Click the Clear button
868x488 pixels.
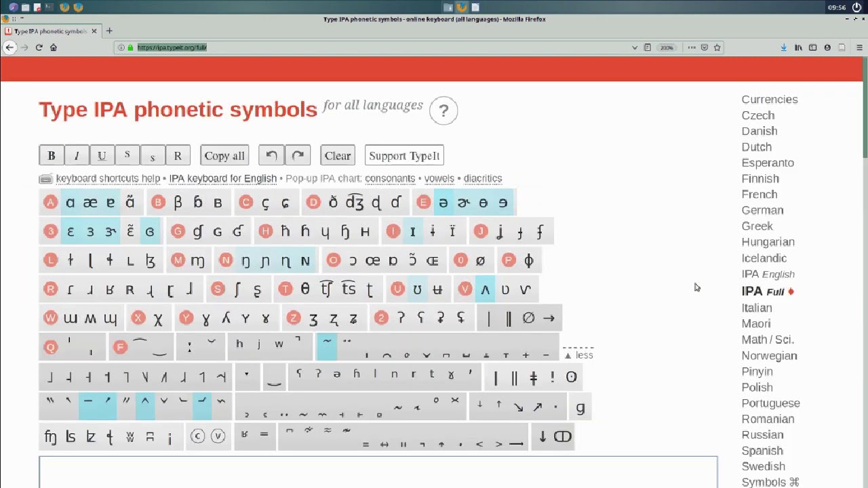(338, 156)
